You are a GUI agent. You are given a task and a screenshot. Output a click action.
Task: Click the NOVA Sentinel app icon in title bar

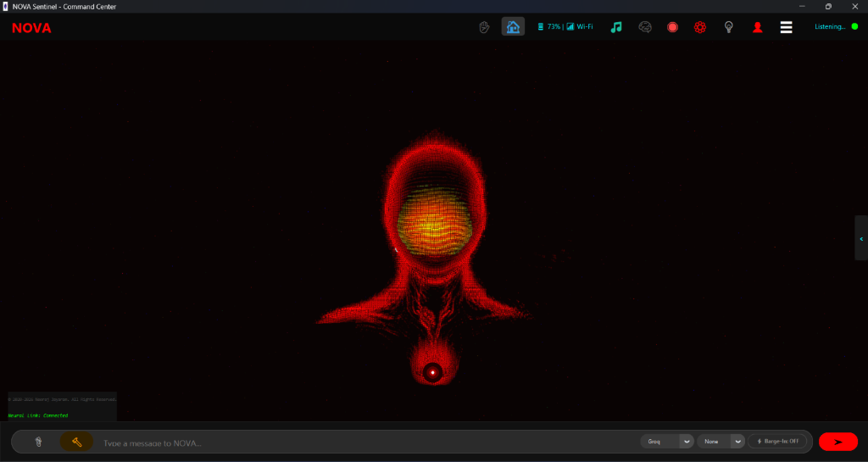point(6,7)
